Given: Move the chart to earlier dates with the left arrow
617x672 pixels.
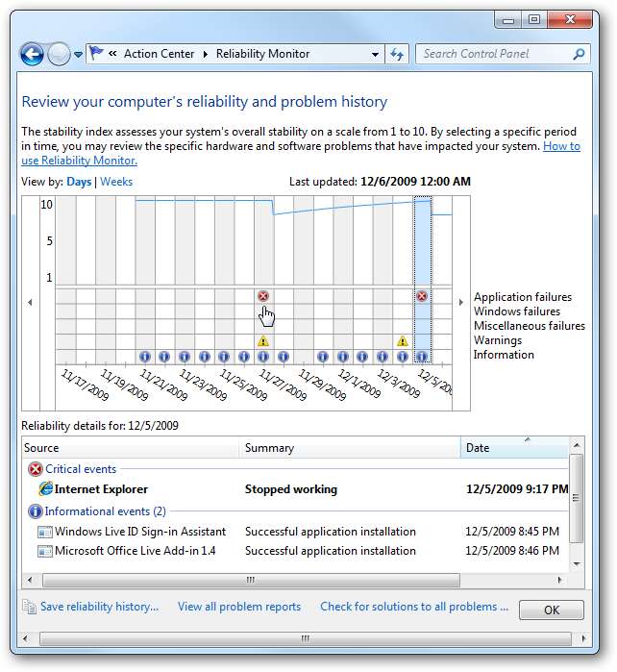Looking at the screenshot, I should [30, 303].
